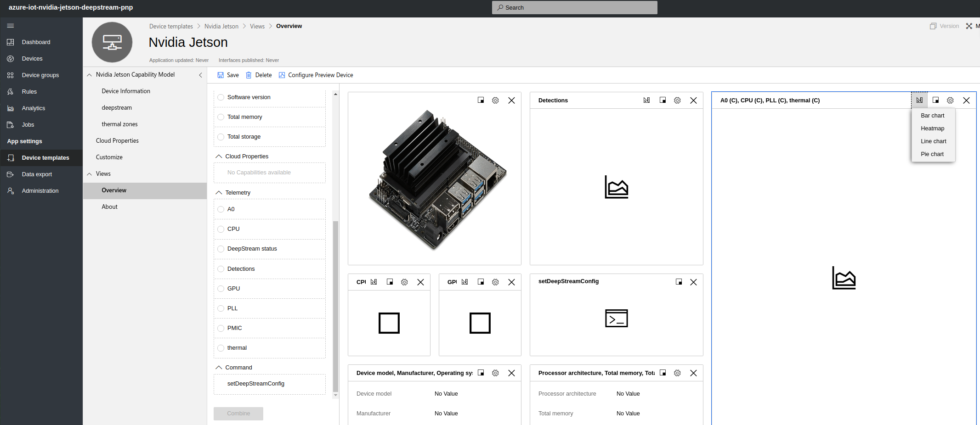
Task: Open the About view
Action: (x=145, y=207)
